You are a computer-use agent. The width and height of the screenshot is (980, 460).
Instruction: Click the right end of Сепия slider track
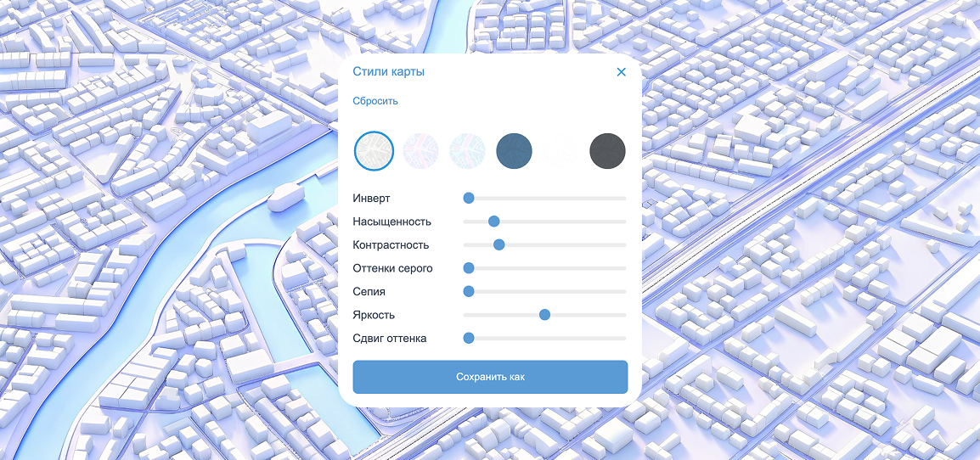point(623,291)
